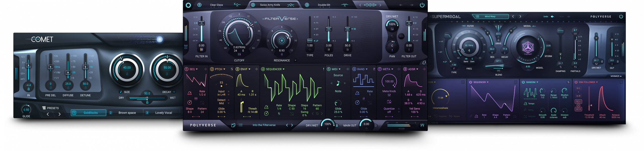
Task: Open RAND modulator 6 dropdown
Action: (x=366, y=69)
